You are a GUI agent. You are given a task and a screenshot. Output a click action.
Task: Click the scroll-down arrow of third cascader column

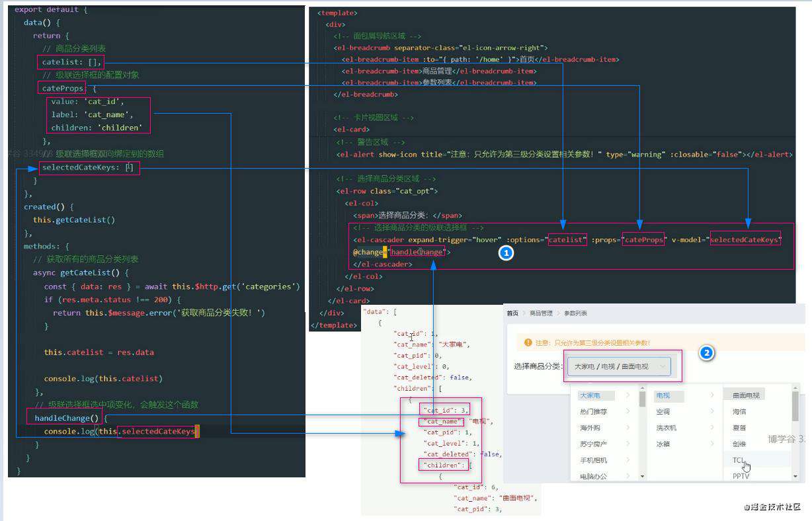[x=795, y=476]
